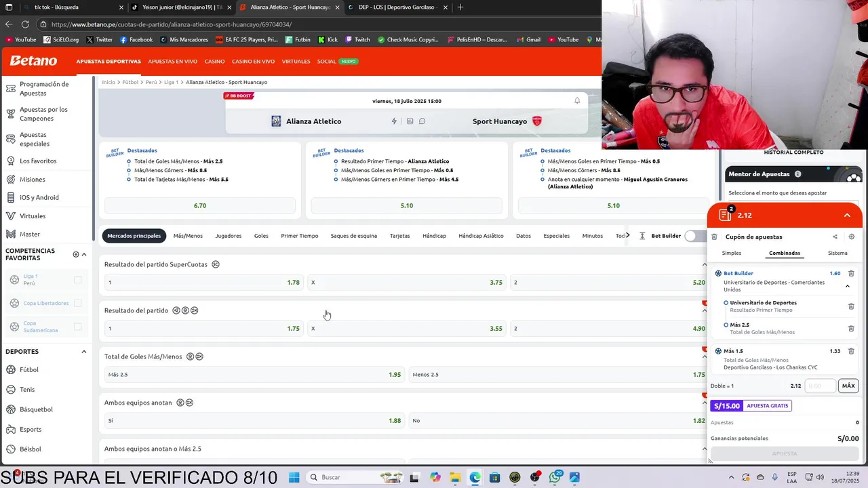The width and height of the screenshot is (868, 488).
Task: Open the match notification bell
Action: 577,100
